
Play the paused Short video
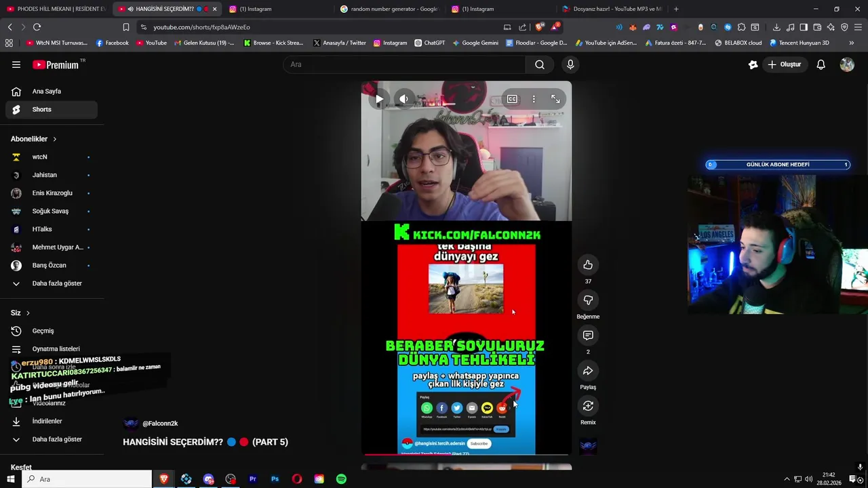(379, 99)
